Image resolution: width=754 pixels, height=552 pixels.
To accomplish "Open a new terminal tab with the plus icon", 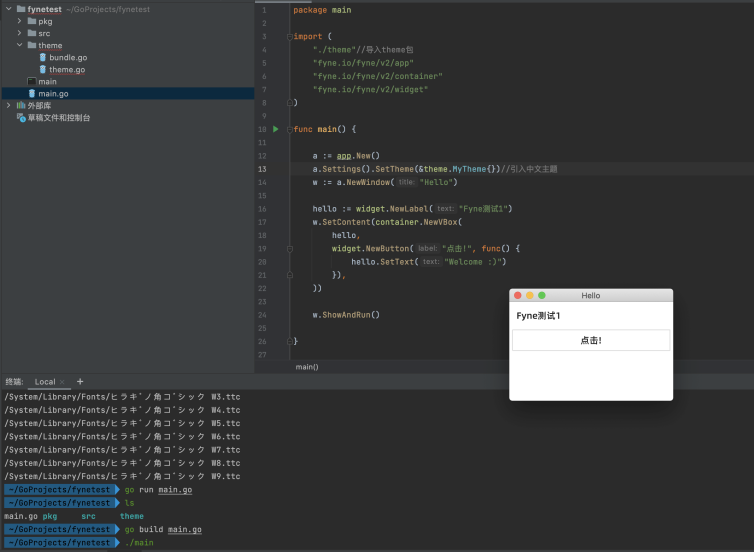I will pos(80,381).
